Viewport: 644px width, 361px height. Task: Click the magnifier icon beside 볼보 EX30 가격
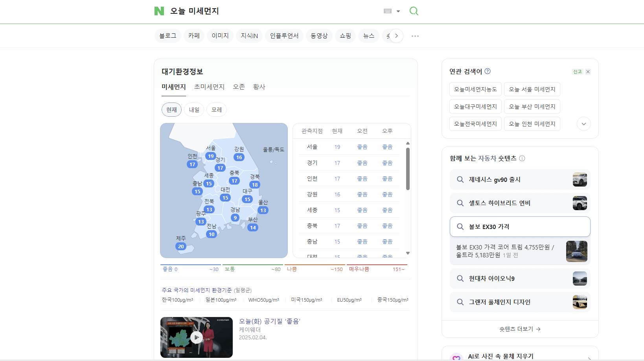460,227
